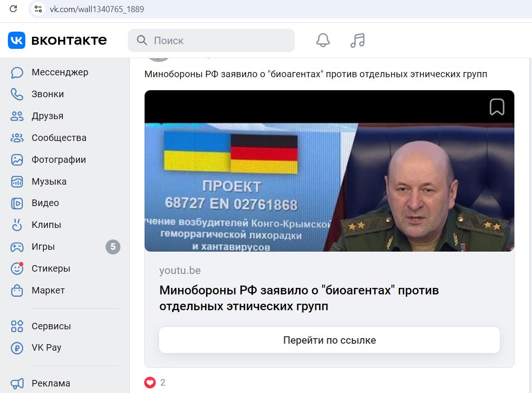Bookmark the video with the bookmark icon
Viewport: 532px width, 393px height.
tap(497, 107)
